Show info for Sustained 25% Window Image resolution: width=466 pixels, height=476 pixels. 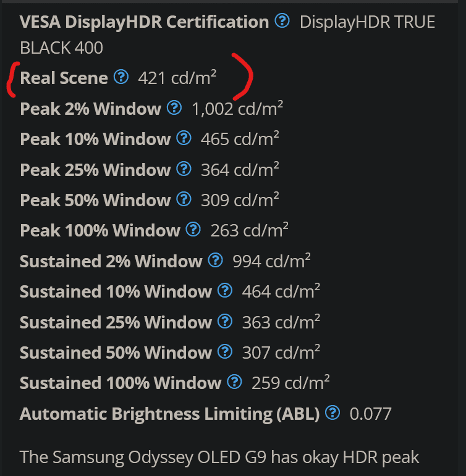[x=225, y=321]
